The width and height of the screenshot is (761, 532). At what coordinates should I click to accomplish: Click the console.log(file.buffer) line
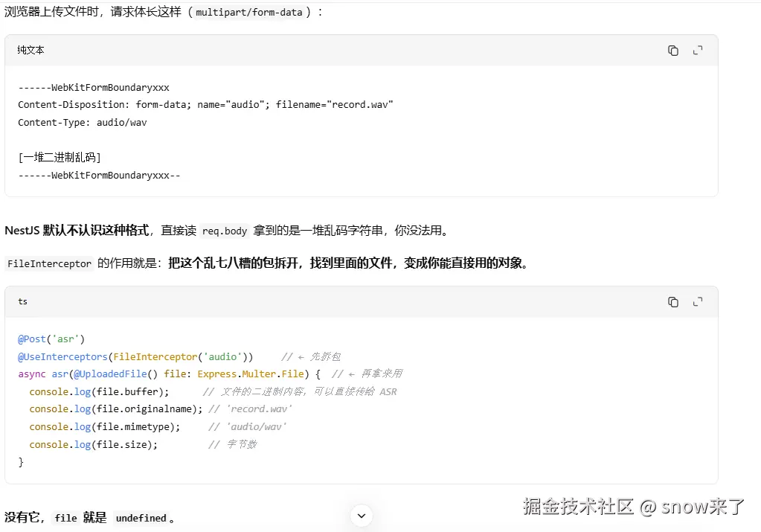[213, 391]
